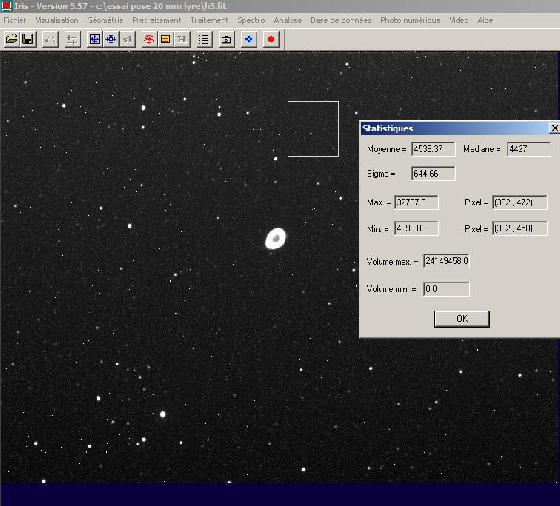Screen dimensions: 560x506
Task: Click the orange rectangle toolbar icon
Action: (165, 39)
